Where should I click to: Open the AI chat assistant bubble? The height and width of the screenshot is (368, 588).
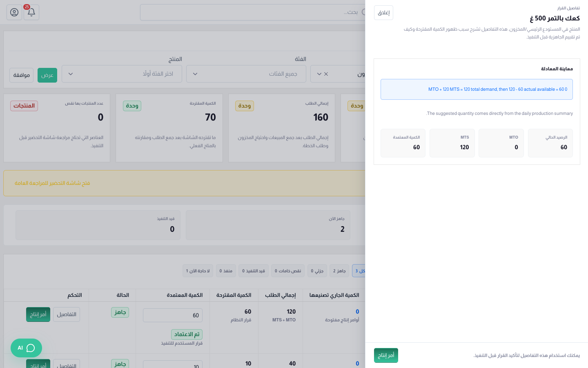pyautogui.click(x=26, y=348)
